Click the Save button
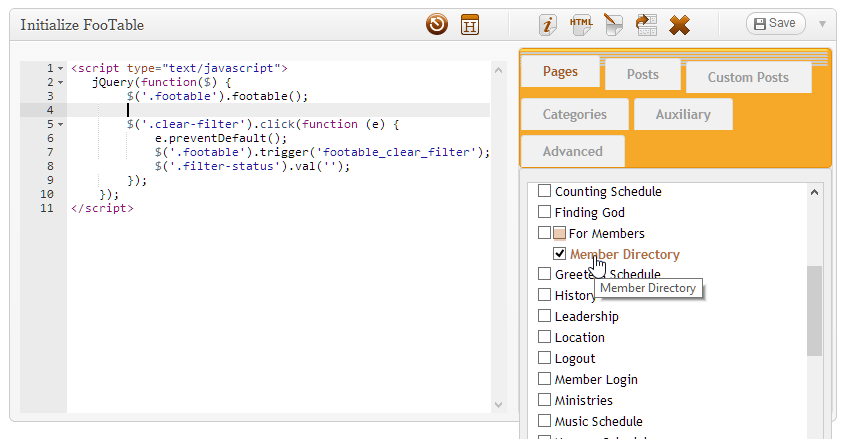This screenshot has height=439, width=845. coord(775,23)
